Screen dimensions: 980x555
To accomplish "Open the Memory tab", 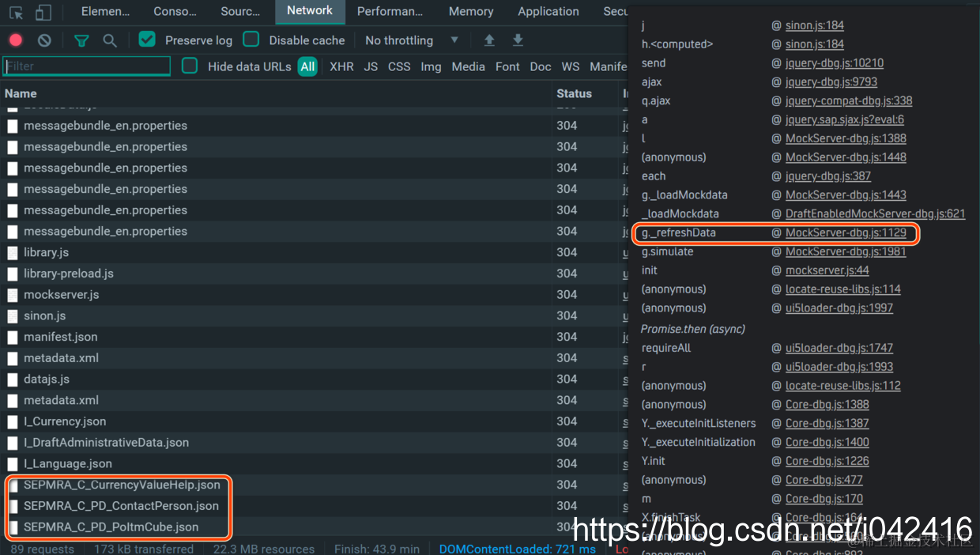I will 471,12.
